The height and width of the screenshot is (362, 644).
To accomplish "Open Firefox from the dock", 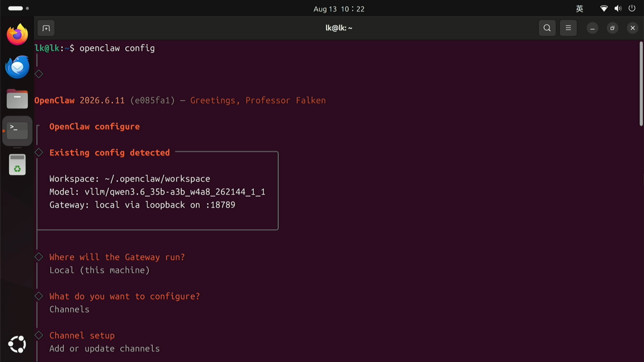I will [x=17, y=34].
